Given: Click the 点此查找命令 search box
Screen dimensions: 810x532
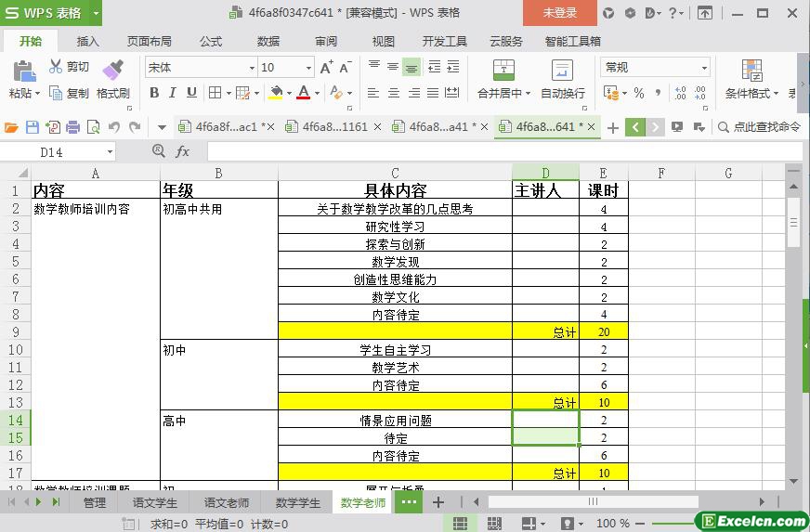Looking at the screenshot, I should click(766, 127).
